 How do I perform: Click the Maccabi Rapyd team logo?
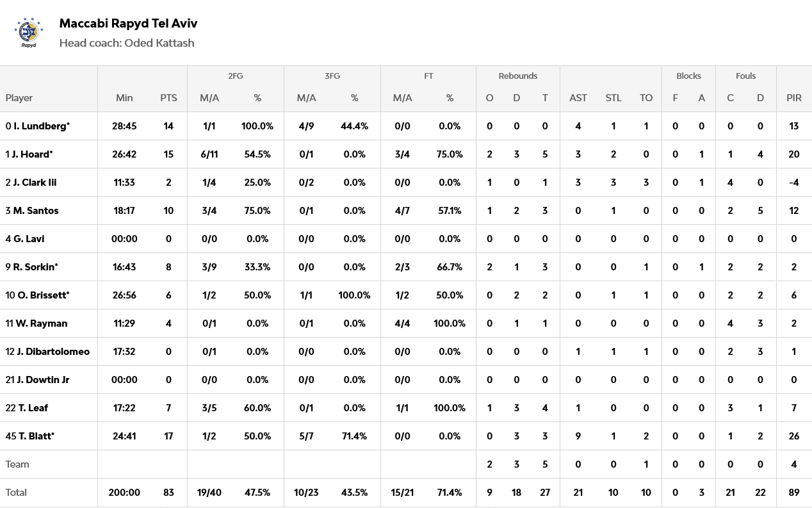(28, 33)
